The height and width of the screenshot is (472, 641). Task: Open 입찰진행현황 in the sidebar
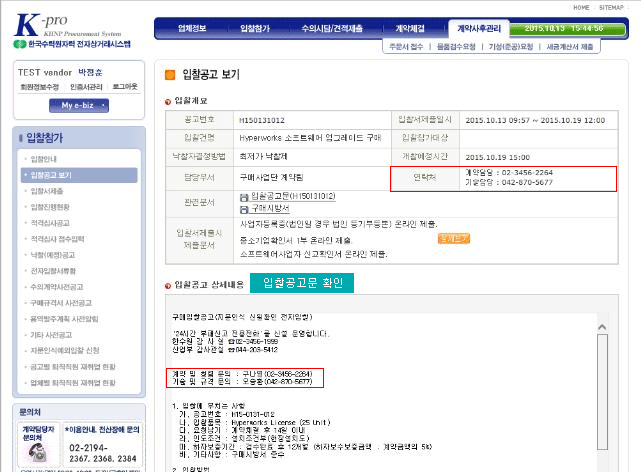tap(50, 207)
